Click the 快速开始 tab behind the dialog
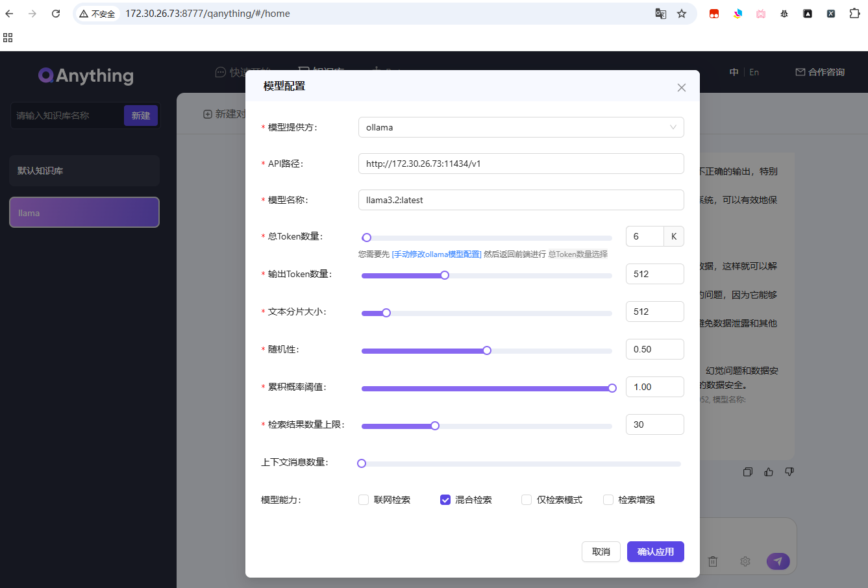Image resolution: width=868 pixels, height=588 pixels. pyautogui.click(x=242, y=72)
